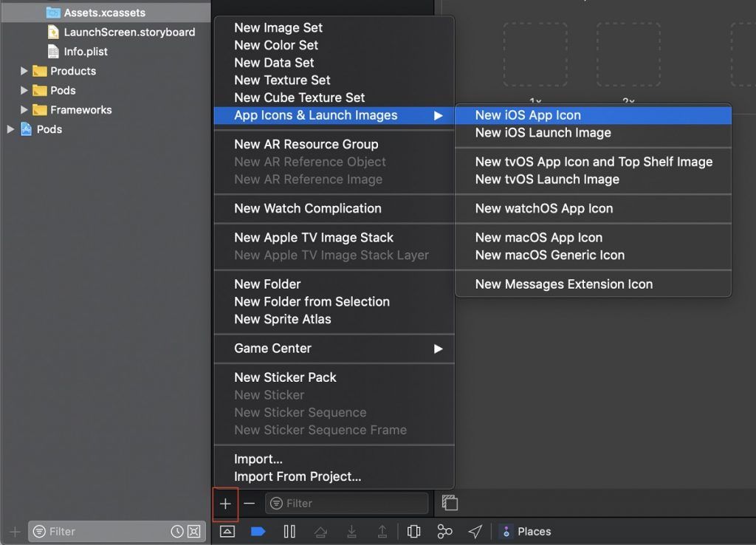Click the 1x image well
Image resolution: width=756 pixels, height=545 pixels.
tap(535, 55)
